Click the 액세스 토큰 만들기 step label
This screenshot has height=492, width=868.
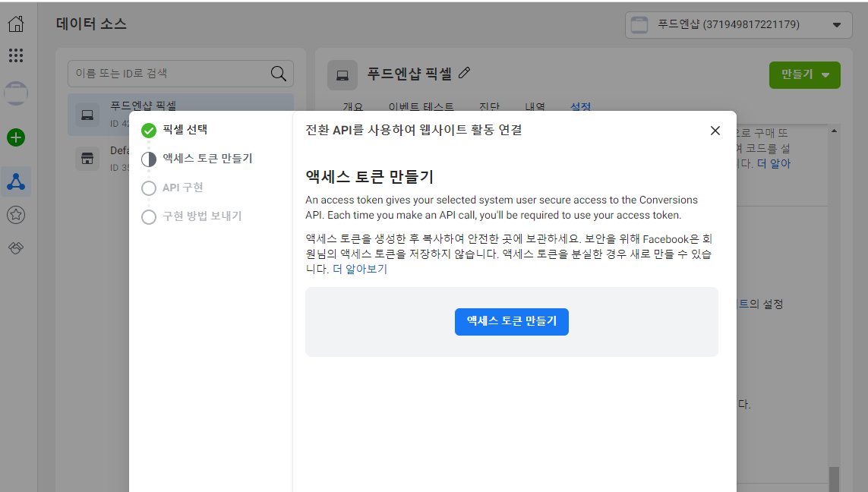click(207, 158)
